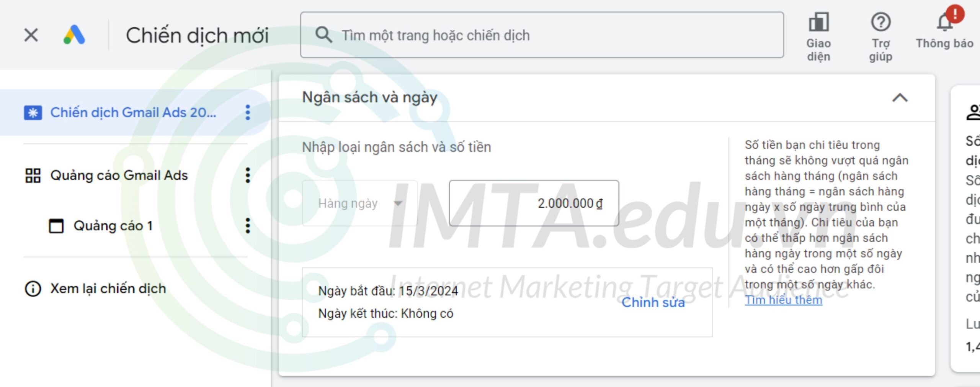Open the Tìm hiểu thêm link

pos(783,300)
